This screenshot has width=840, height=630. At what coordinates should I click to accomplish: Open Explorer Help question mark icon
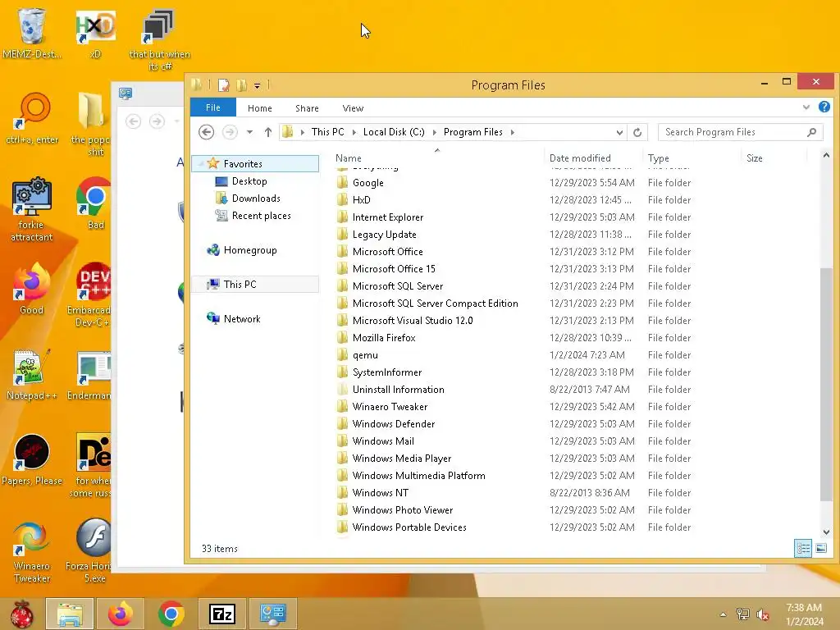point(824,107)
